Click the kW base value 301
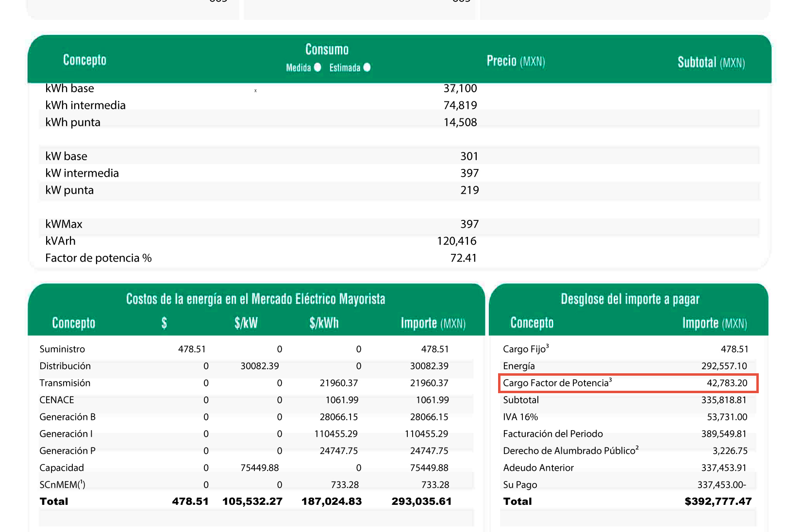Viewport: 801px width, 532px height. click(x=469, y=156)
